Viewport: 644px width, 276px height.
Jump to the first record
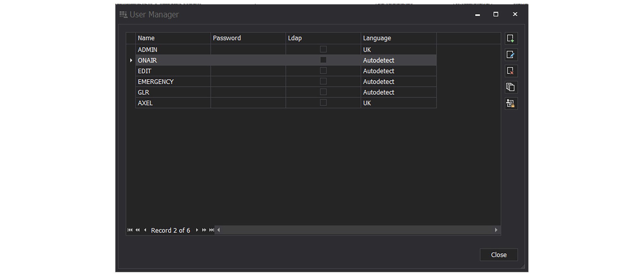point(130,230)
